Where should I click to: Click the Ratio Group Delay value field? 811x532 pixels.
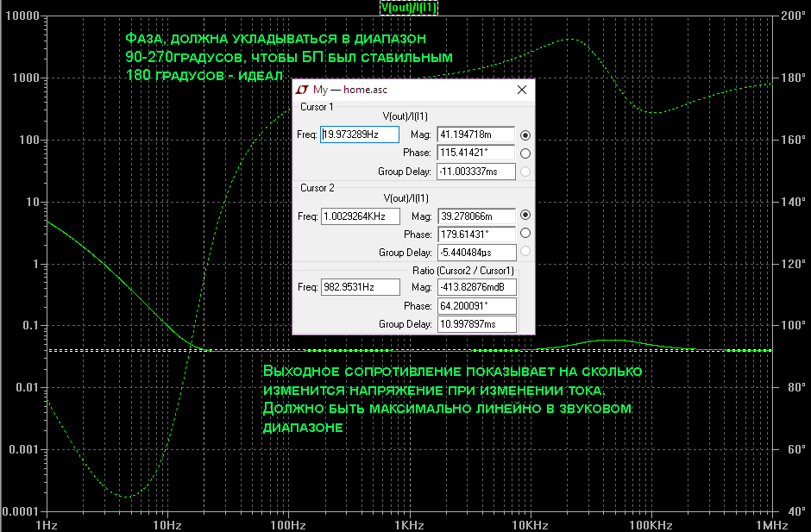click(x=475, y=324)
